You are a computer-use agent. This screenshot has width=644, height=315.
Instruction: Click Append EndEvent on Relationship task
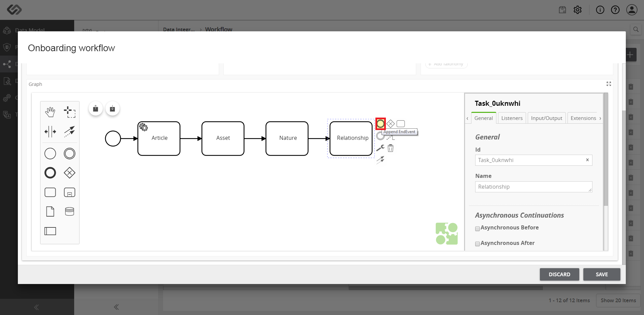(380, 124)
